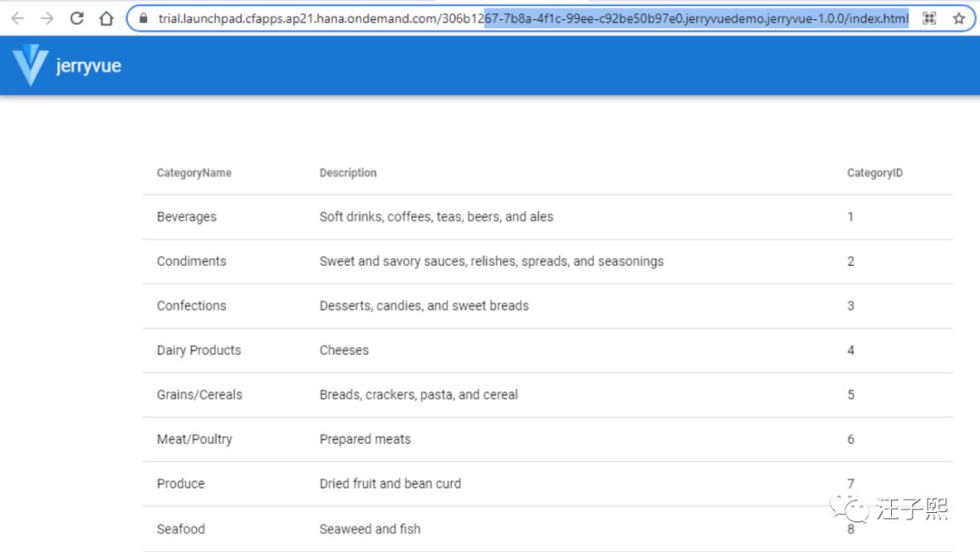Sort by the CategoryName column header

pos(194,173)
